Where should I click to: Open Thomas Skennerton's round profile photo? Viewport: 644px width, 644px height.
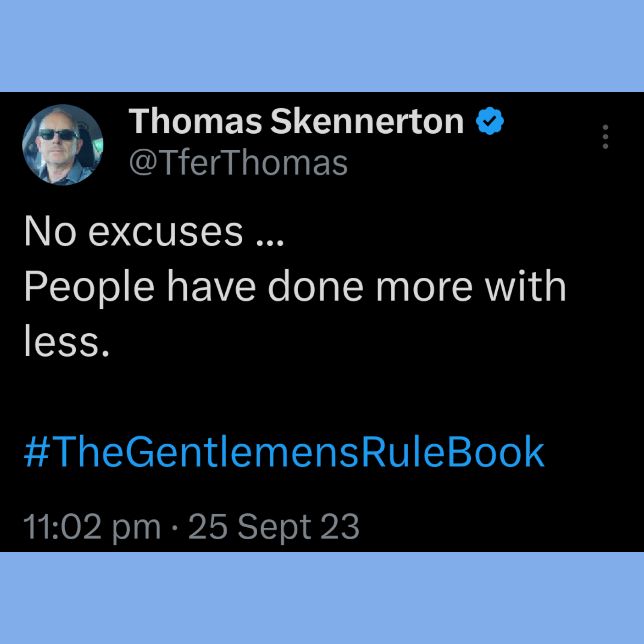[63, 145]
